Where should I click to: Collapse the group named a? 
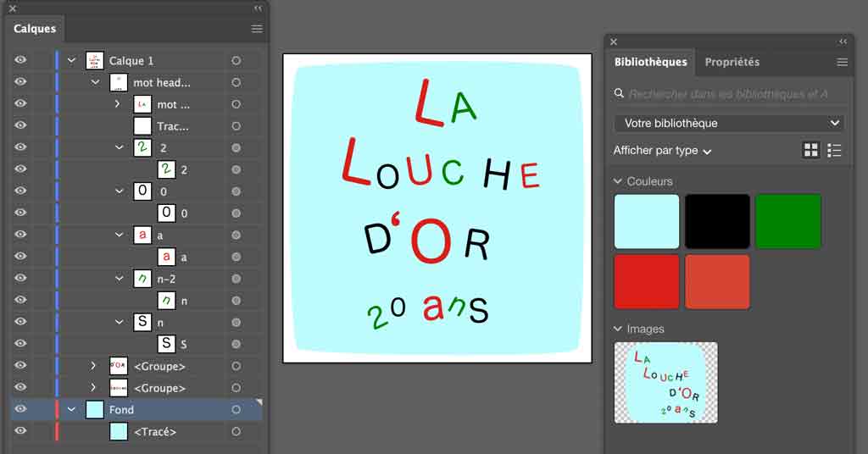pyautogui.click(x=119, y=235)
